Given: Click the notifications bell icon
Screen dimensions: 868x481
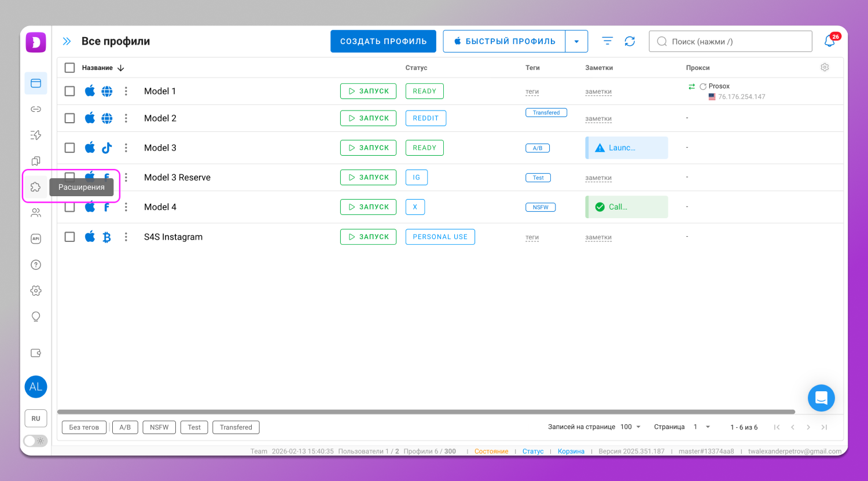Looking at the screenshot, I should pos(829,42).
